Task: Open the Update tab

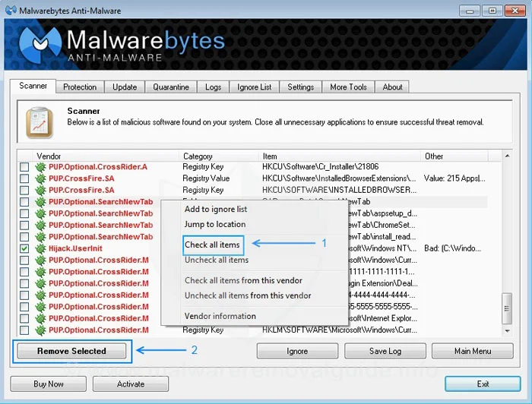Action: tap(125, 87)
